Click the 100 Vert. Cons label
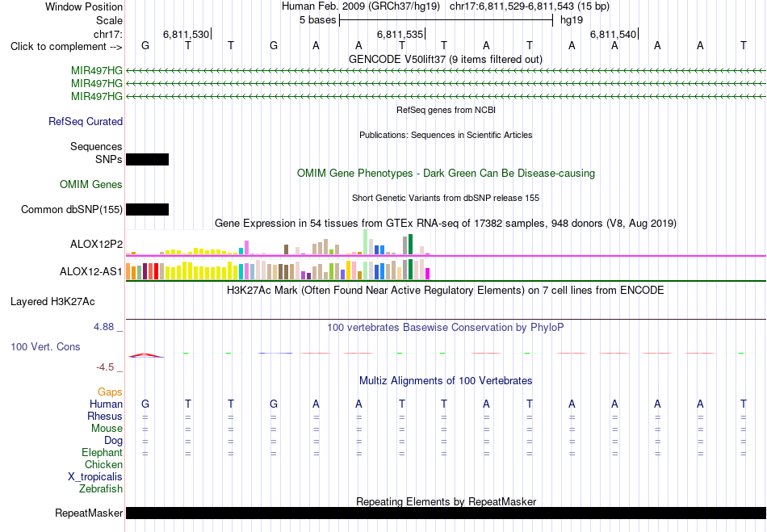 [x=45, y=346]
